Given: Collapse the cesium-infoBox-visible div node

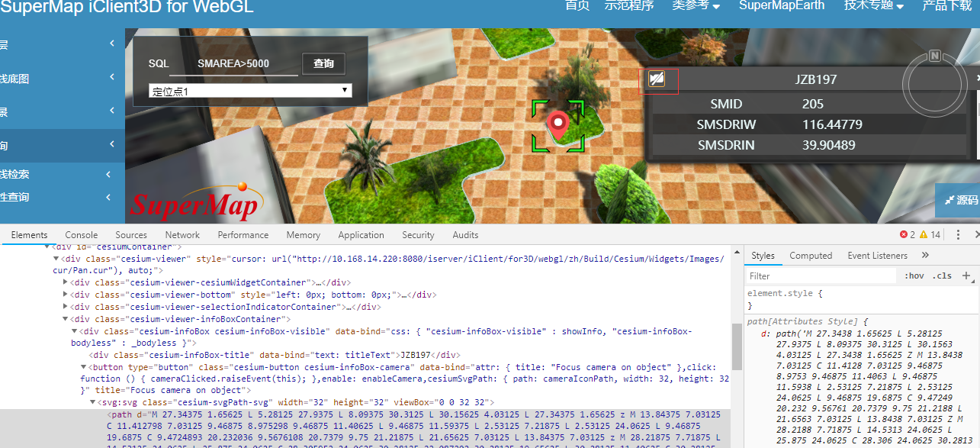Looking at the screenshot, I should point(74,331).
